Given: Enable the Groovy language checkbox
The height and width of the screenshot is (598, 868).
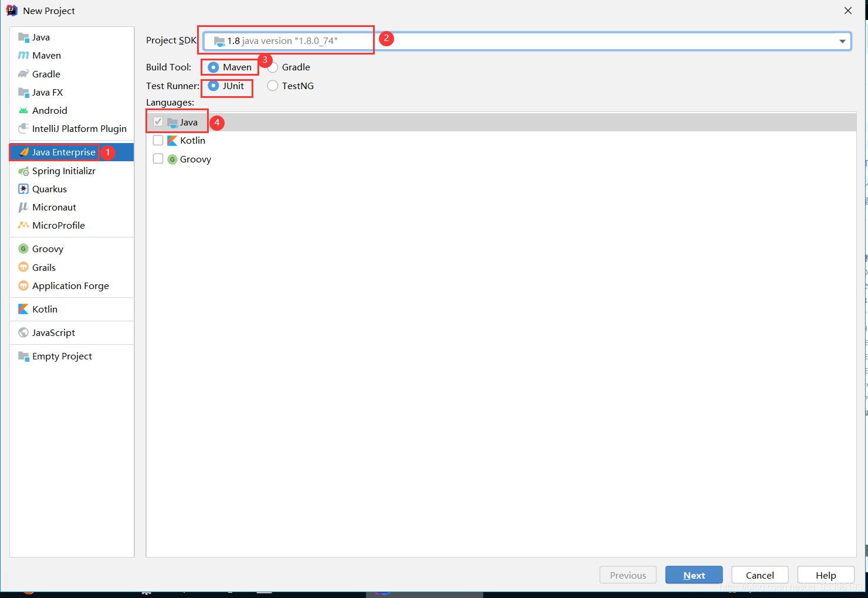Looking at the screenshot, I should tap(158, 159).
